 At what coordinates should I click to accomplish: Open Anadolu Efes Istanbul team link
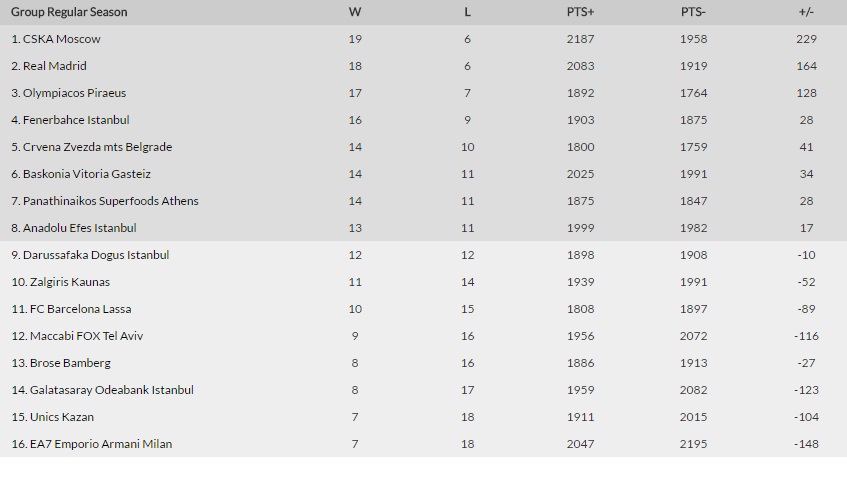pos(79,228)
